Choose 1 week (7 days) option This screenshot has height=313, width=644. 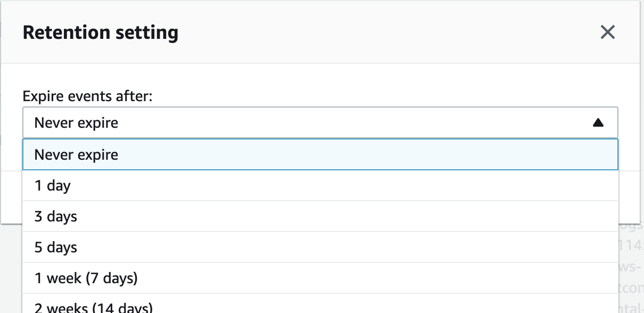(319, 278)
